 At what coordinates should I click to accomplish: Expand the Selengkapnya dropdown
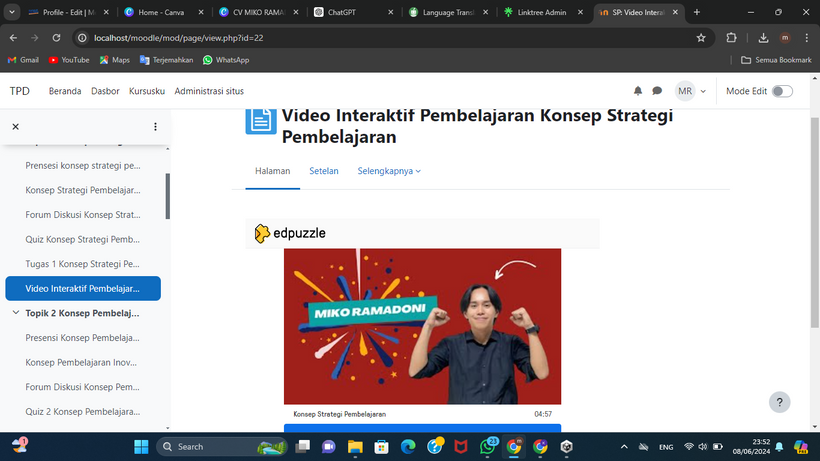[389, 171]
